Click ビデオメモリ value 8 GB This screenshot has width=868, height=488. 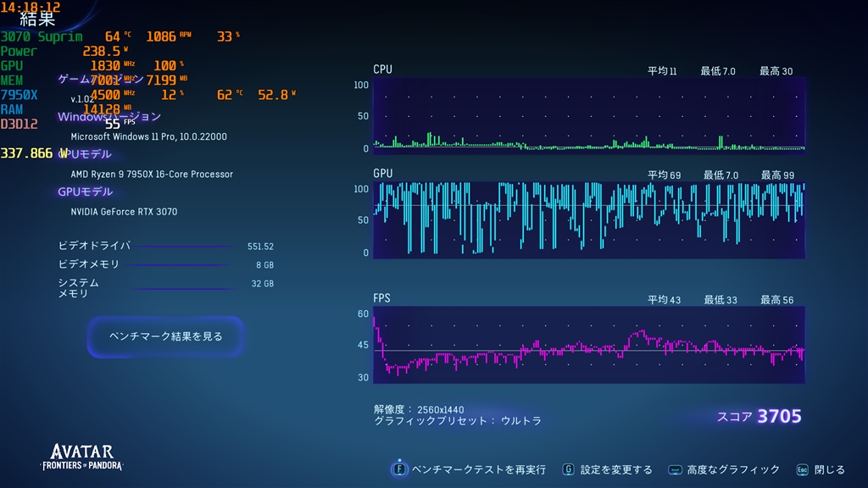pyautogui.click(x=264, y=265)
